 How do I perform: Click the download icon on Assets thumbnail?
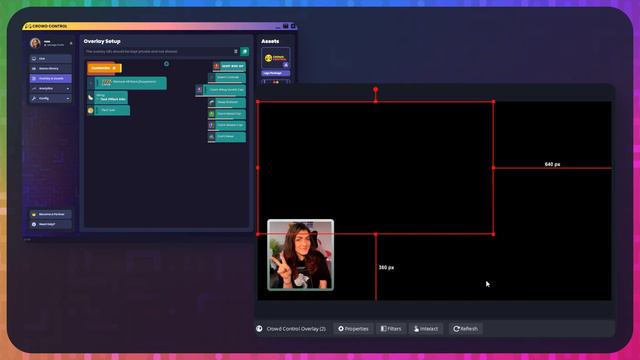[x=286, y=65]
